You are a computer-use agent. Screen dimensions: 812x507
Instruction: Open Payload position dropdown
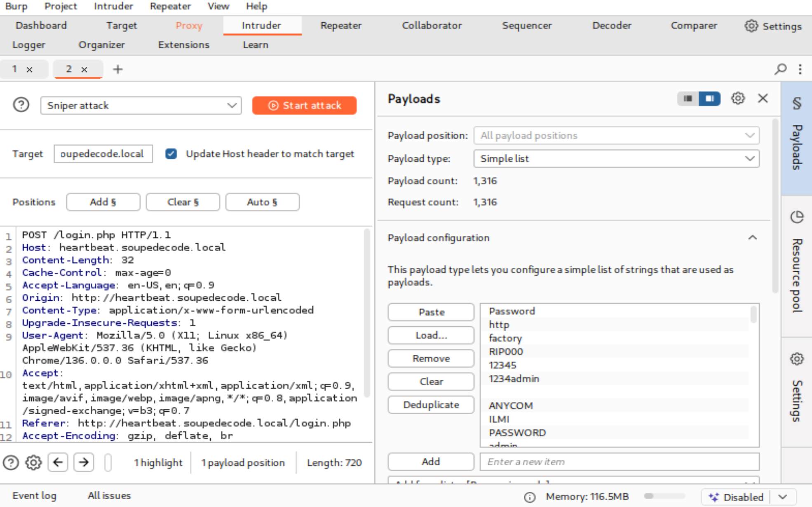616,135
